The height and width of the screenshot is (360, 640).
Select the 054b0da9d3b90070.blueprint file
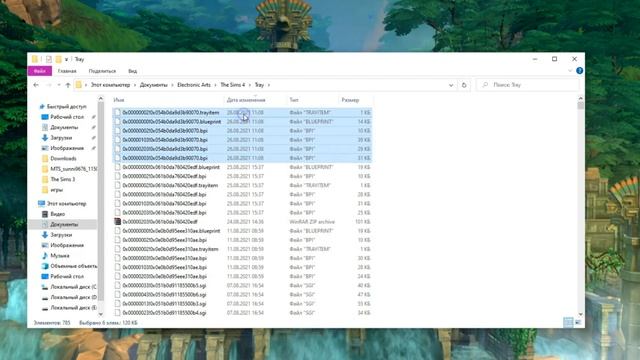(171, 122)
